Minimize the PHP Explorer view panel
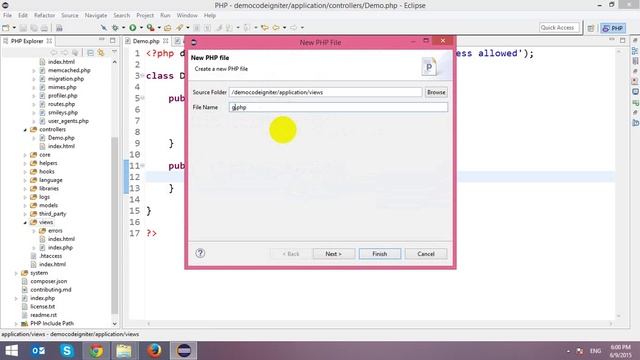The width and height of the screenshot is (640, 360). tap(102, 40)
